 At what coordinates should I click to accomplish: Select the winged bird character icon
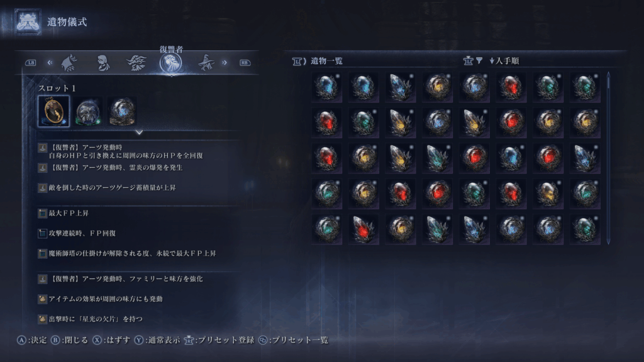(x=136, y=63)
